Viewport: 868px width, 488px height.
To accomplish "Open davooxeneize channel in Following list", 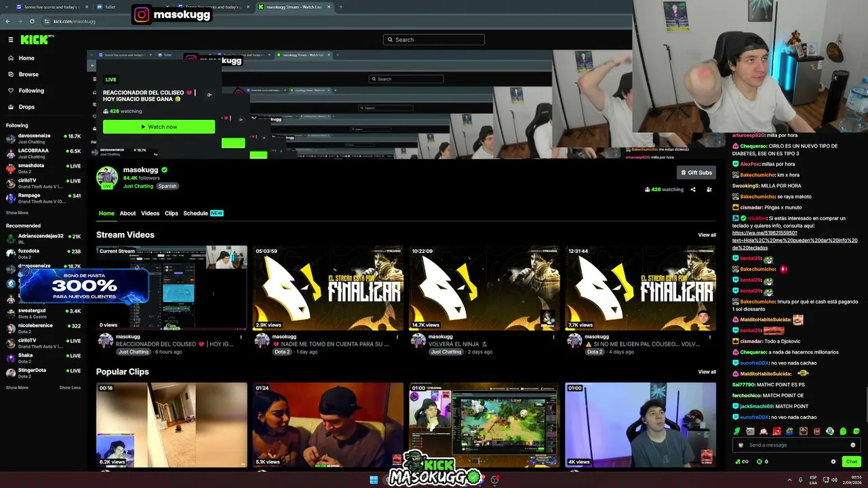I will [x=43, y=139].
